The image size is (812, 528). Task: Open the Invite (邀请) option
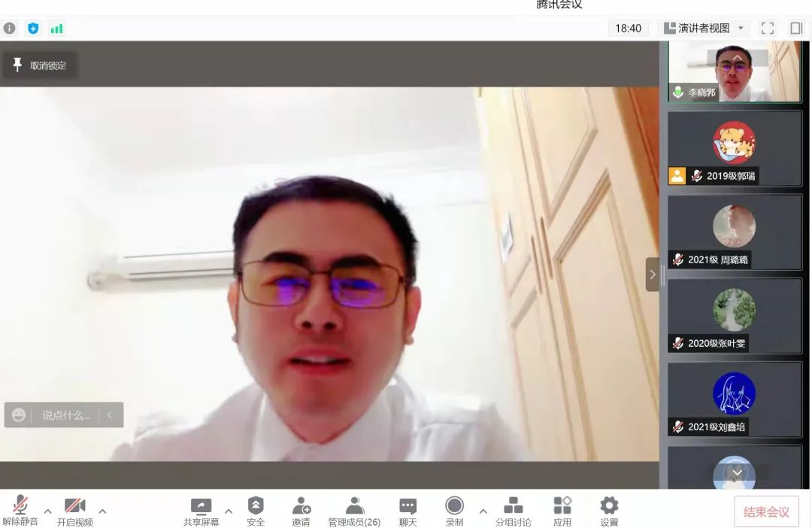pyautogui.click(x=301, y=511)
